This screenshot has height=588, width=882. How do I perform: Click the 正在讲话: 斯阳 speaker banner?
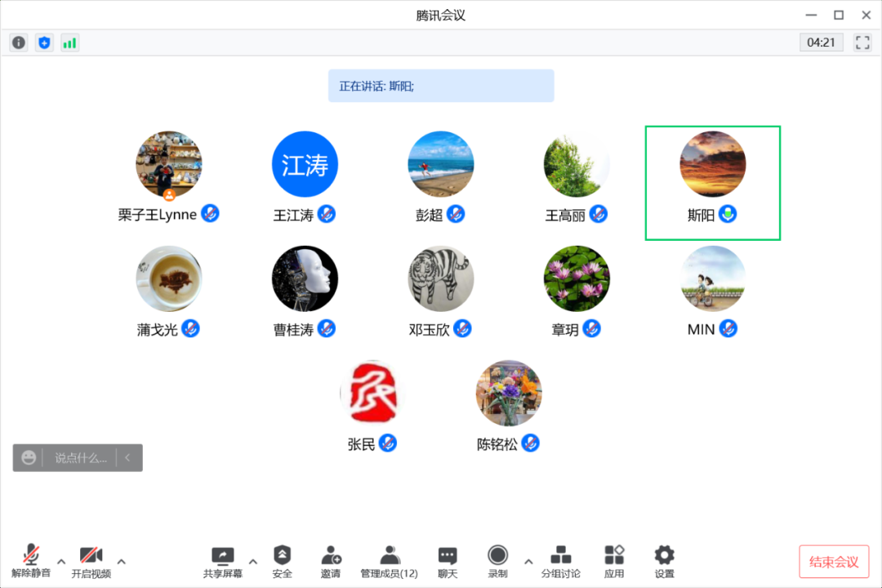(441, 86)
